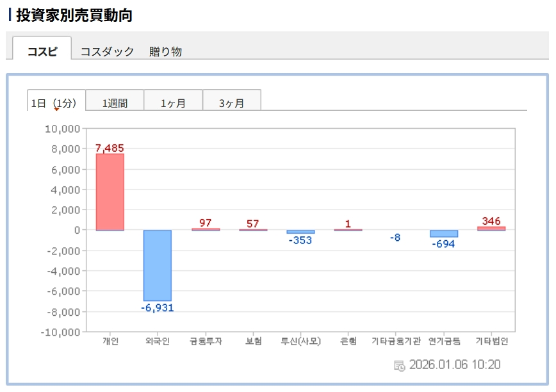This screenshot has width=556, height=392.
Task: View the 3ヶ月 period chart
Action: click(231, 102)
